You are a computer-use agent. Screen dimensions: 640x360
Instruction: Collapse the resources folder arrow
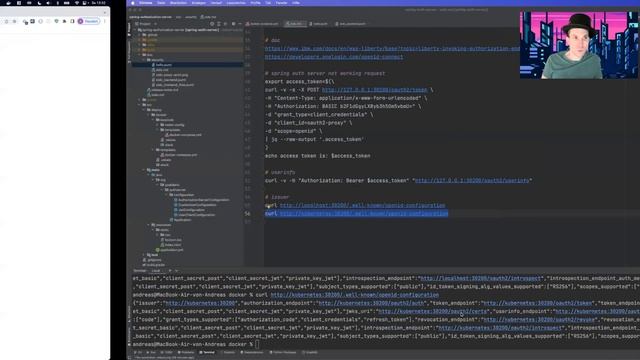149,225
